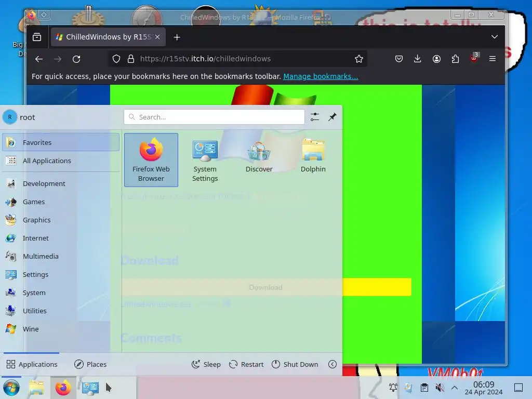Expand more session options arrow
This screenshot has width=532, height=399.
(x=332, y=364)
